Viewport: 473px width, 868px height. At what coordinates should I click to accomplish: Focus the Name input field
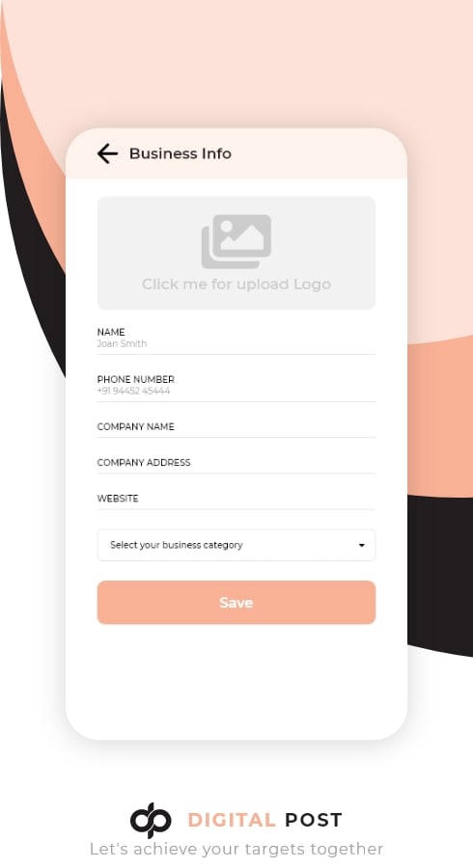pyautogui.click(x=236, y=339)
